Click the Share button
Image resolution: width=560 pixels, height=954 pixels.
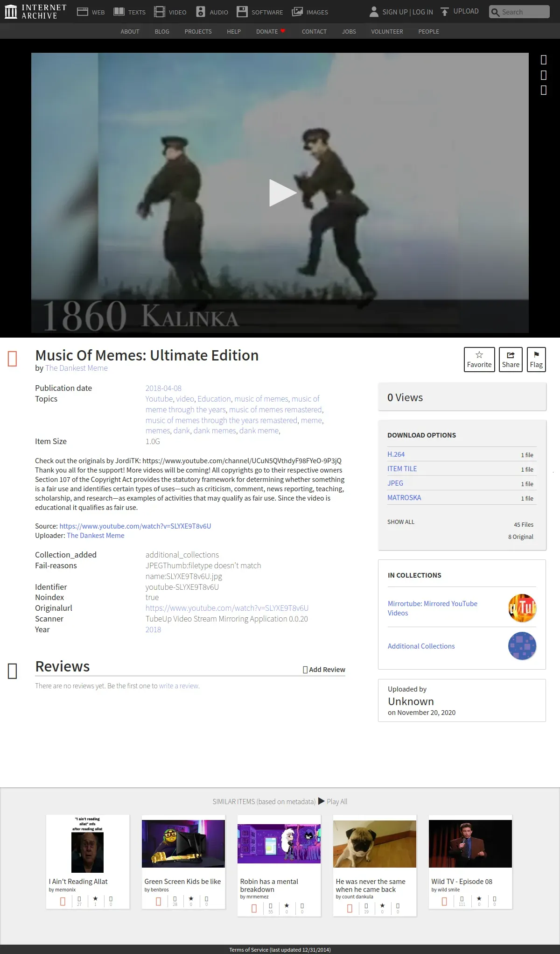point(511,360)
